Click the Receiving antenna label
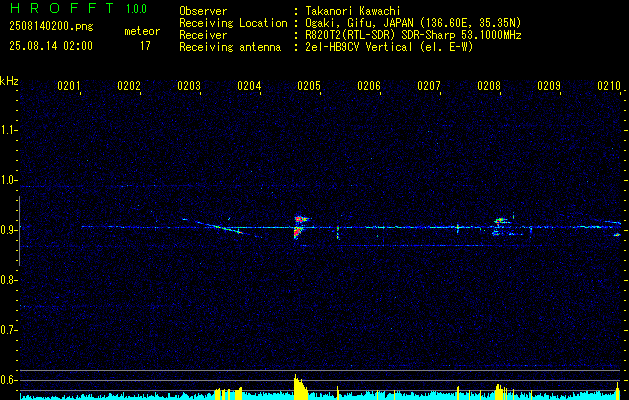 click(230, 47)
